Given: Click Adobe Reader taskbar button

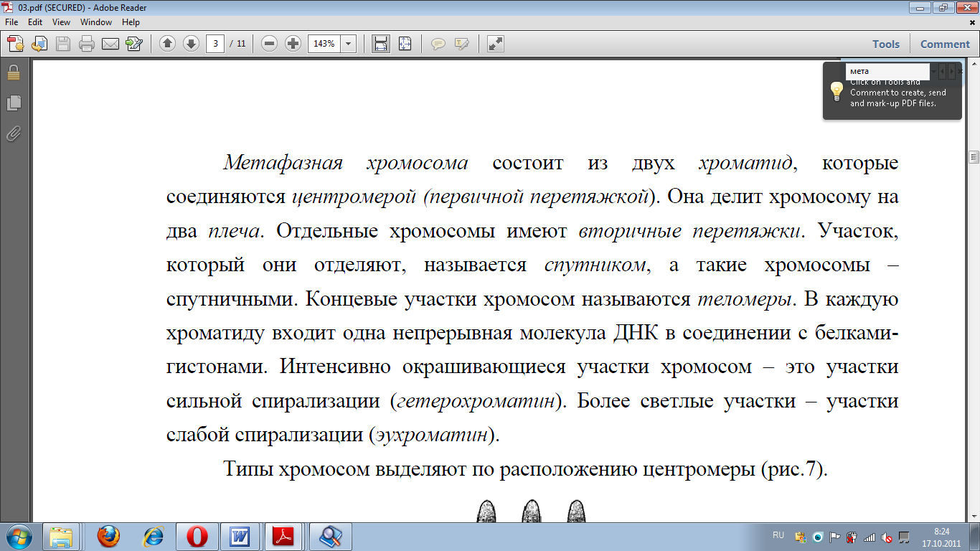Looking at the screenshot, I should coord(283,536).
